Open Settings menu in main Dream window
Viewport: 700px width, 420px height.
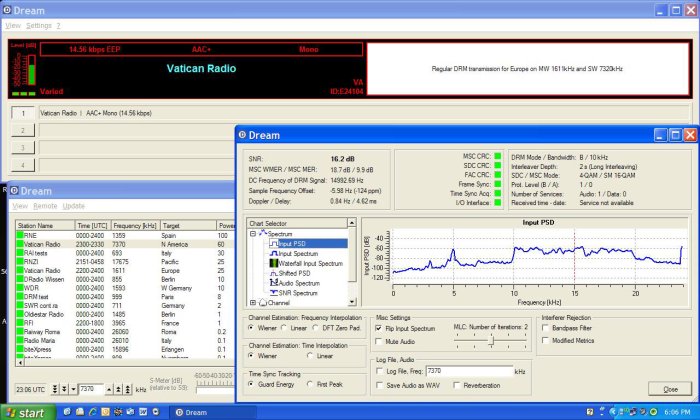coord(39,25)
